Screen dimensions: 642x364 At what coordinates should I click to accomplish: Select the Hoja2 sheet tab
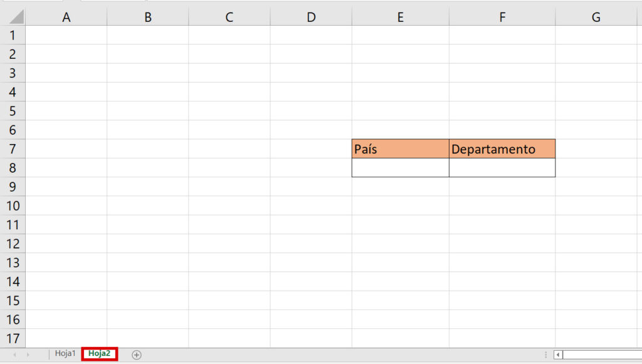[100, 354]
